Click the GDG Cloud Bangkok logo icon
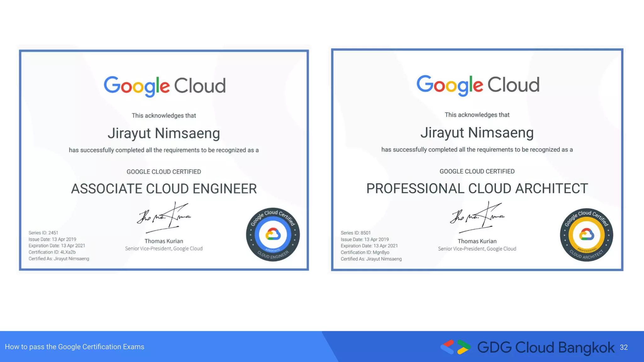Image resolution: width=644 pixels, height=362 pixels. tap(455, 347)
